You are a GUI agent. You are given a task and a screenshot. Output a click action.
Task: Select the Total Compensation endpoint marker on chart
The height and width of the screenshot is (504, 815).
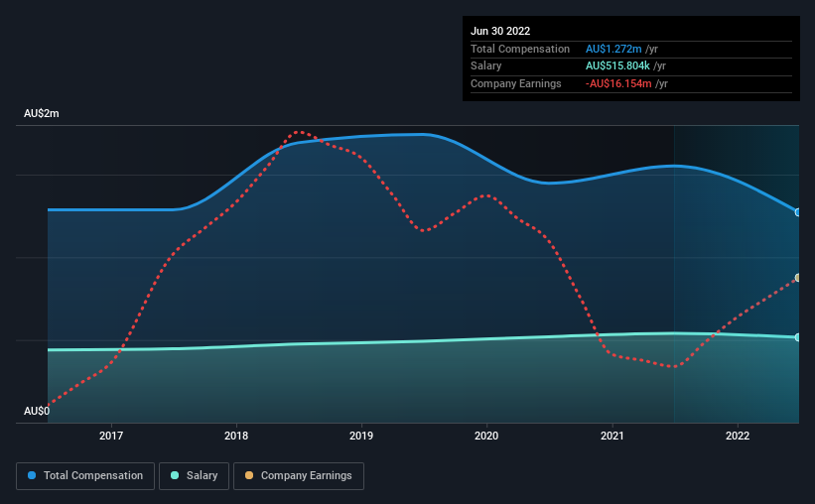point(797,212)
